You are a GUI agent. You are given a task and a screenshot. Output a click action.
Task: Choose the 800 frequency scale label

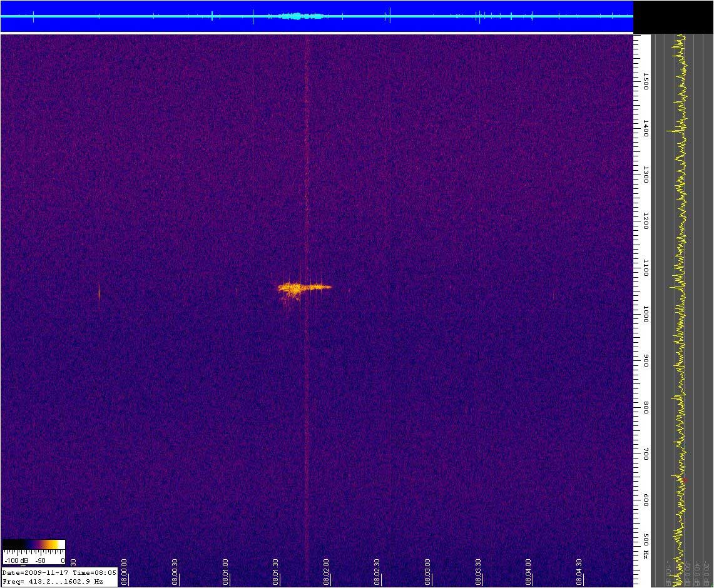(x=646, y=408)
